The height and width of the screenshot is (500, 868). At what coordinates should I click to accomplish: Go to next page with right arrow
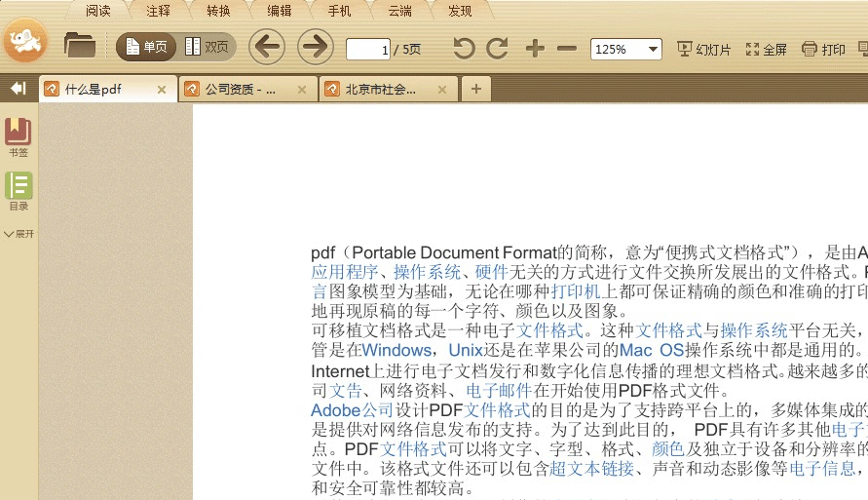pyautogui.click(x=316, y=47)
